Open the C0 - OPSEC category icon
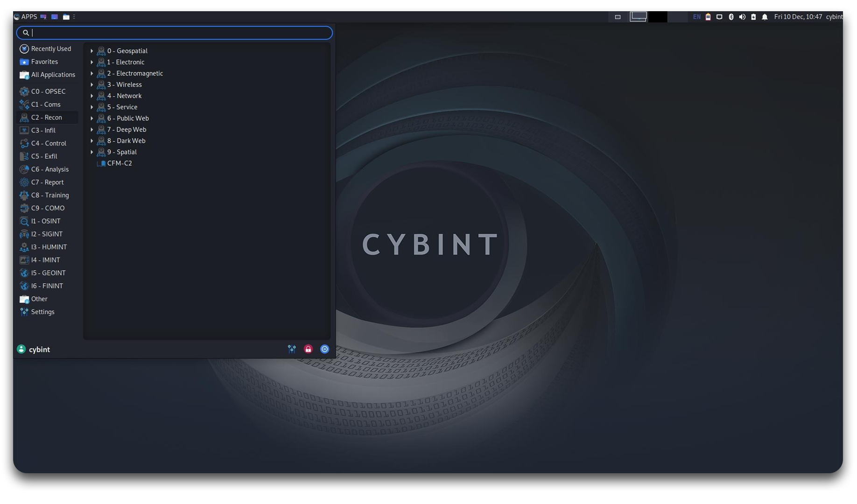This screenshot has width=857, height=504. [24, 91]
